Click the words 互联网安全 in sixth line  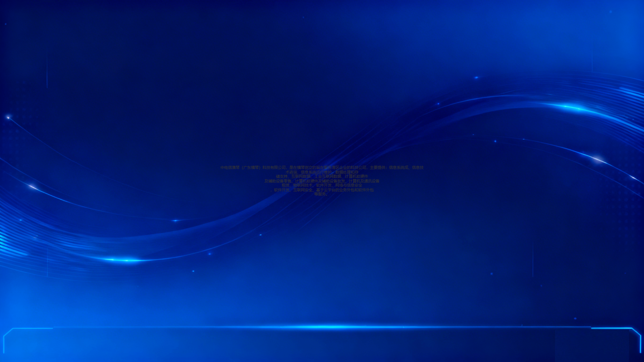[303, 190]
